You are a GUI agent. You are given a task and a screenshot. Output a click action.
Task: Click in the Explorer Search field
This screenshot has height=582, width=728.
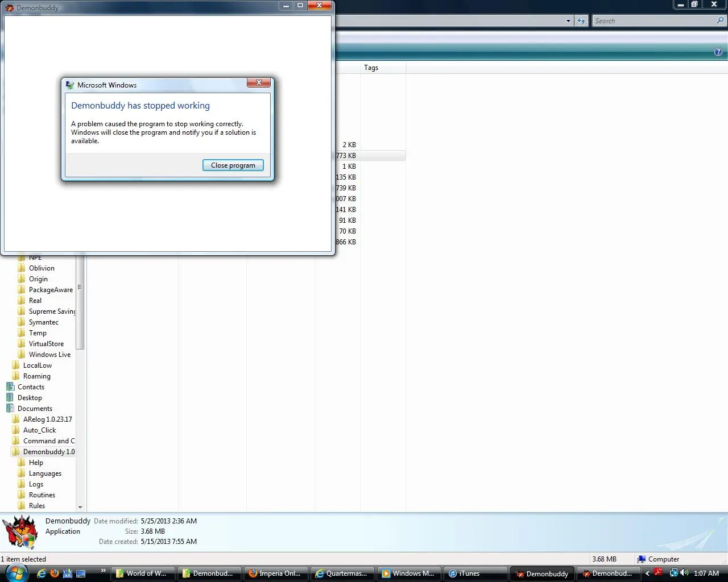tap(653, 21)
